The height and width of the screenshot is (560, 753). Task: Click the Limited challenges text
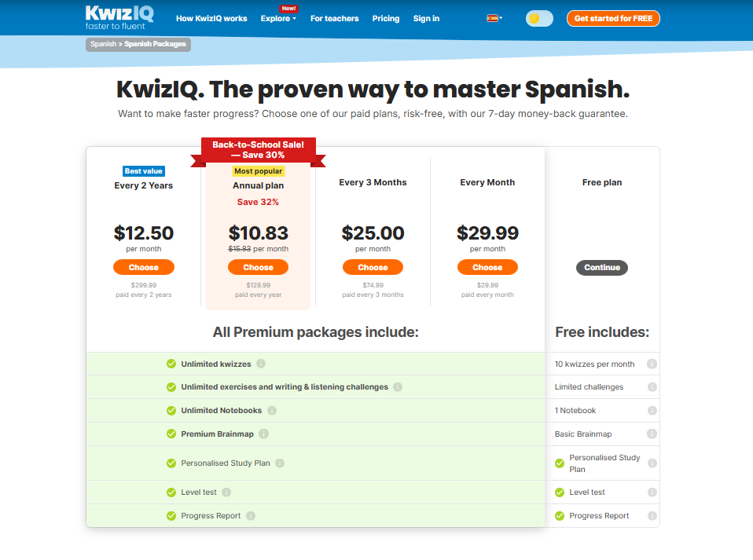[x=589, y=386]
